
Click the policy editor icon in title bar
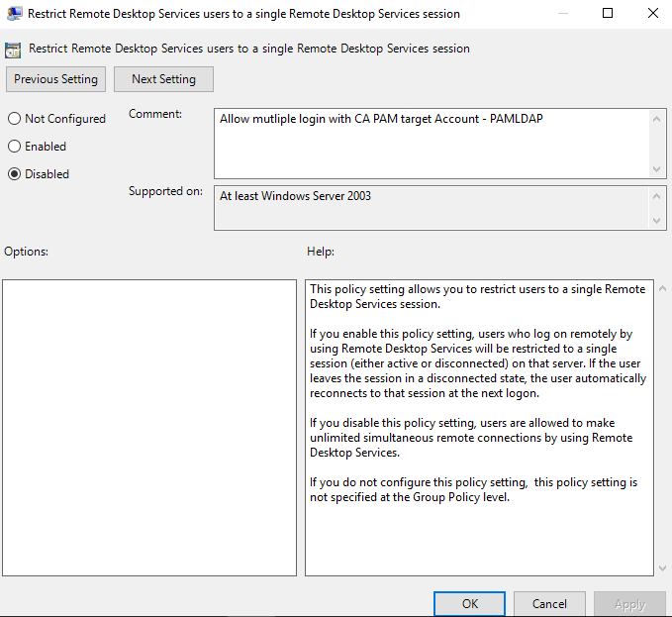tap(15, 14)
